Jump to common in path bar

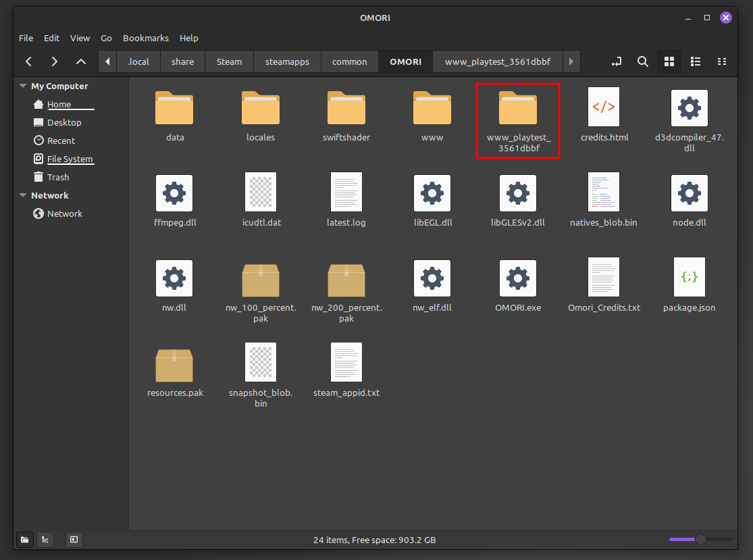[x=350, y=61]
